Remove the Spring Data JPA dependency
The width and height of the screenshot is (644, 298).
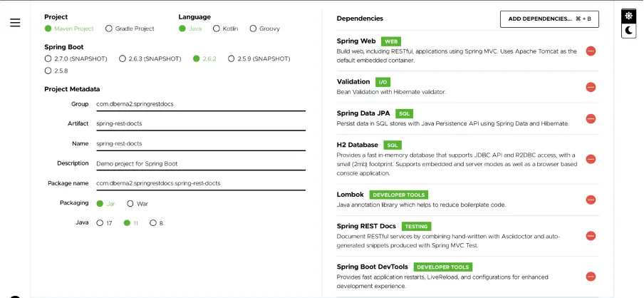tap(591, 119)
